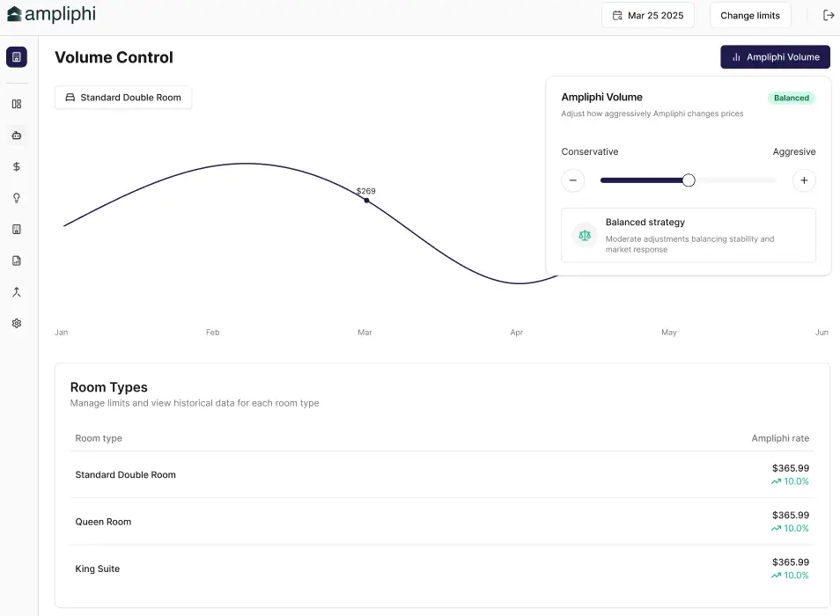Open the Ampliphi Volume panel button
840x616 pixels.
[x=775, y=56]
